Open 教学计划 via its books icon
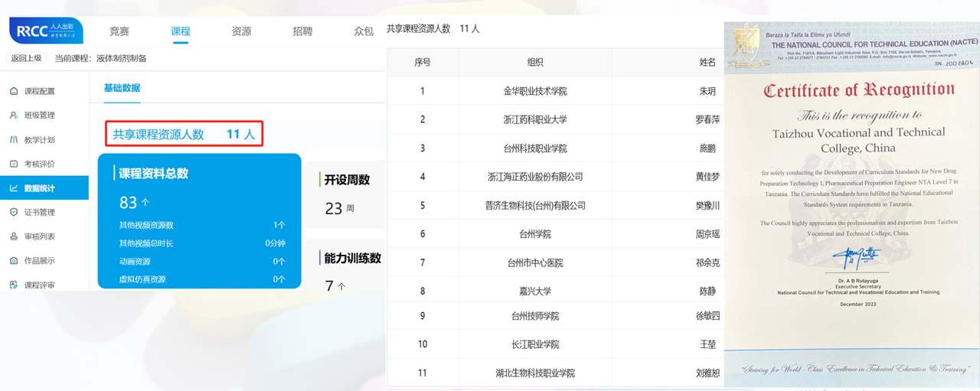Screen dimensions: 980x391 point(14,140)
